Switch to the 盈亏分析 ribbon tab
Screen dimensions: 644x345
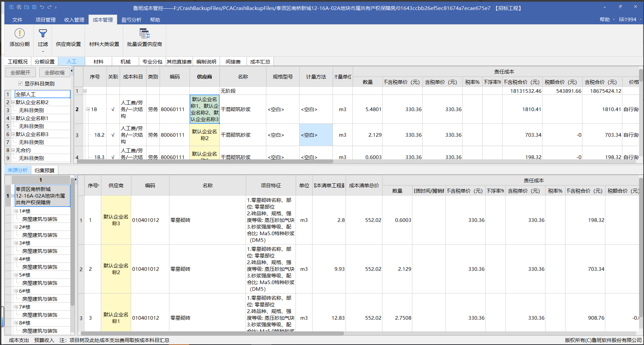pos(131,20)
